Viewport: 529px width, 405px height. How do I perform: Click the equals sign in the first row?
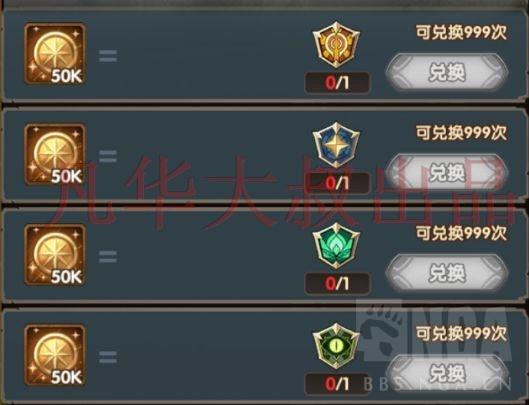108,56
